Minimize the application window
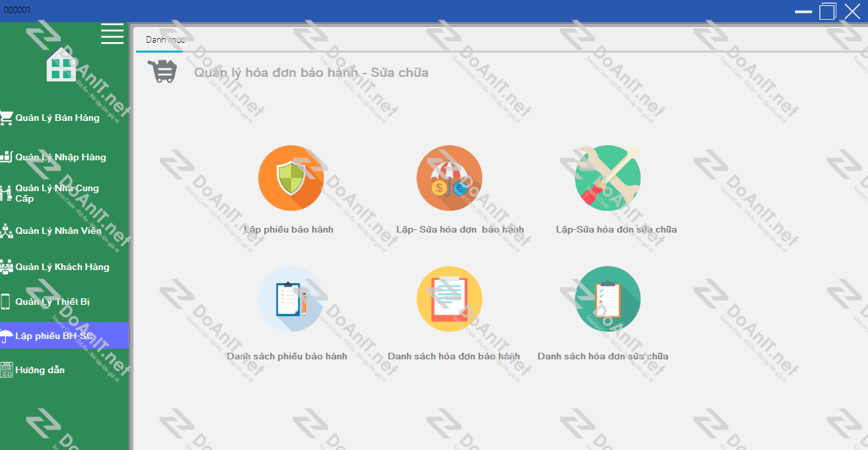This screenshot has height=450, width=868. 804,11
